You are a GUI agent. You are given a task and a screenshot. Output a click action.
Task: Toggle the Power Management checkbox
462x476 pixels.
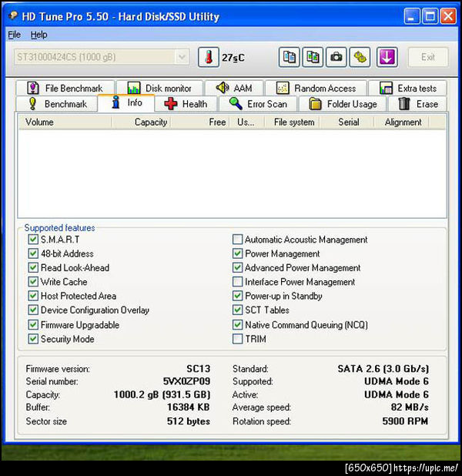[x=237, y=253]
